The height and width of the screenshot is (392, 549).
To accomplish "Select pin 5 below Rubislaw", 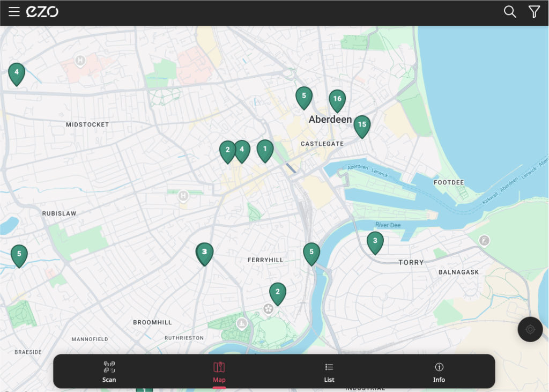I will coord(19,255).
